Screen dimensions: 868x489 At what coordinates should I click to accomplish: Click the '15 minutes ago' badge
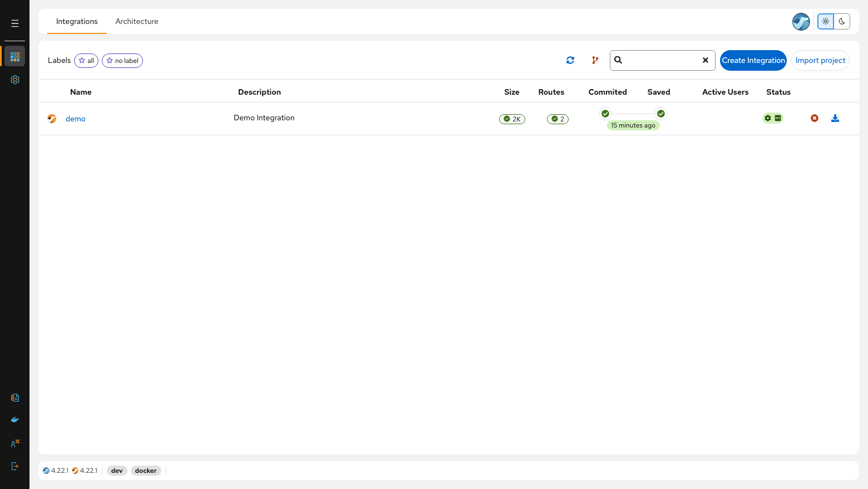(633, 125)
